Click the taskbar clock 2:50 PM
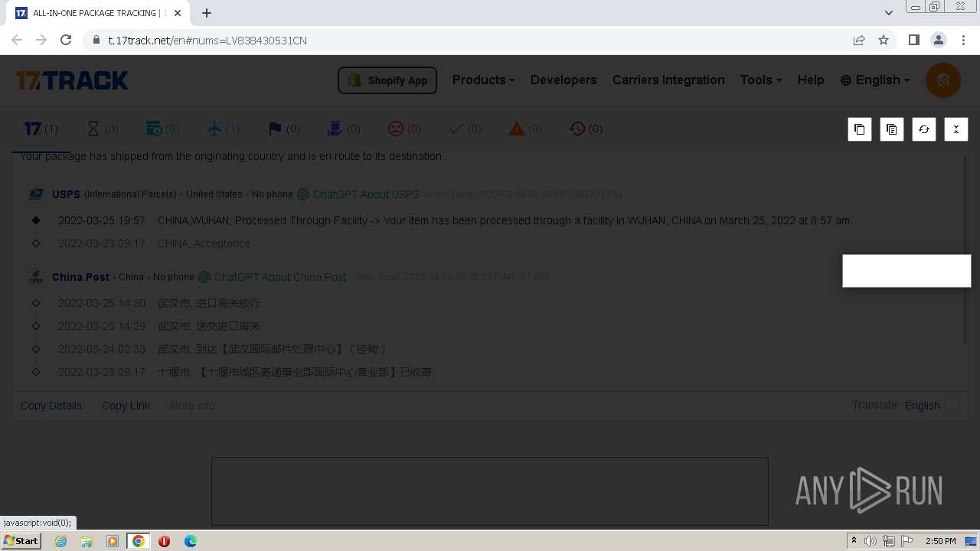 (x=941, y=541)
